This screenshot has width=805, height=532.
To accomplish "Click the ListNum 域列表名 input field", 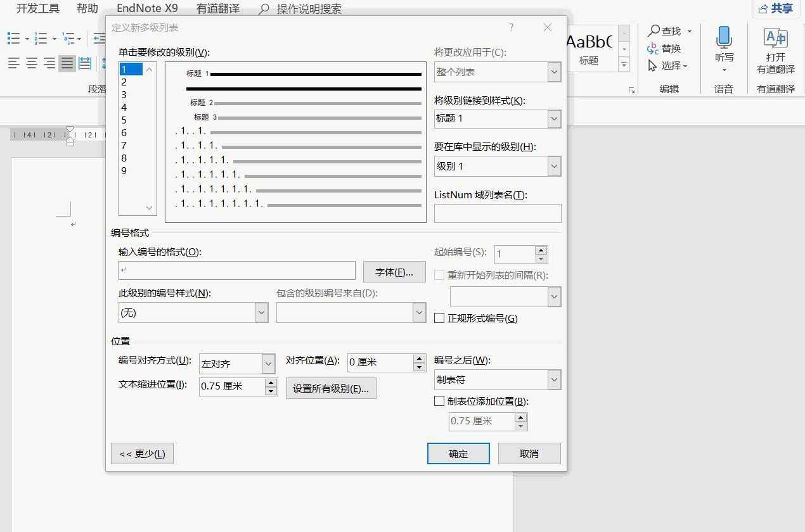I will click(497, 213).
